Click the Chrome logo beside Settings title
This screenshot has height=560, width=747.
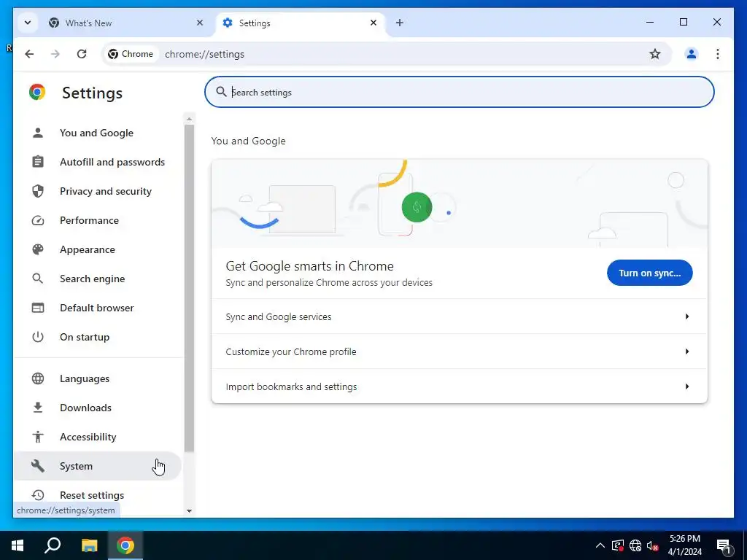point(37,92)
